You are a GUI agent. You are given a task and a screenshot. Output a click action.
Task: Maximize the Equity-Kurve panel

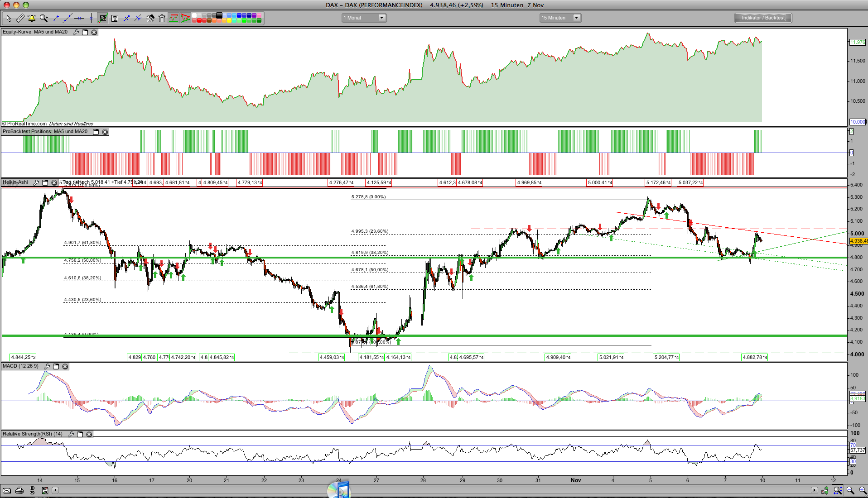(x=85, y=32)
